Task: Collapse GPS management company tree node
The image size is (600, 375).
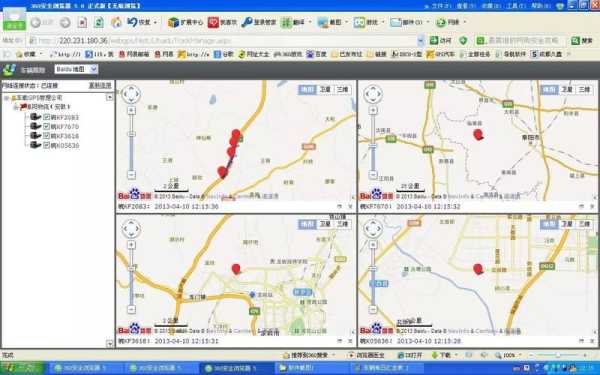Action: [x=6, y=98]
